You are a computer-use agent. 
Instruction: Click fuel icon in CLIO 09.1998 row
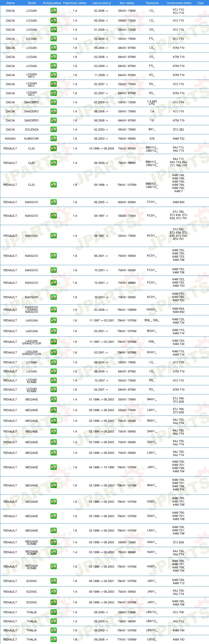(53, 185)
